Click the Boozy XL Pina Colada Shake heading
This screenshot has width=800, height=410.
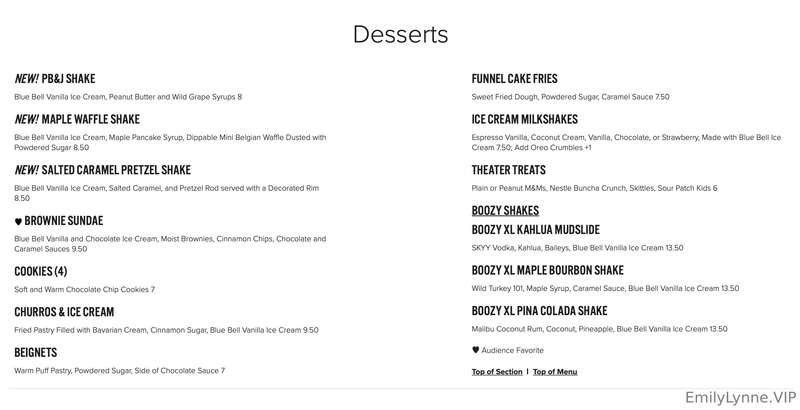pos(539,311)
